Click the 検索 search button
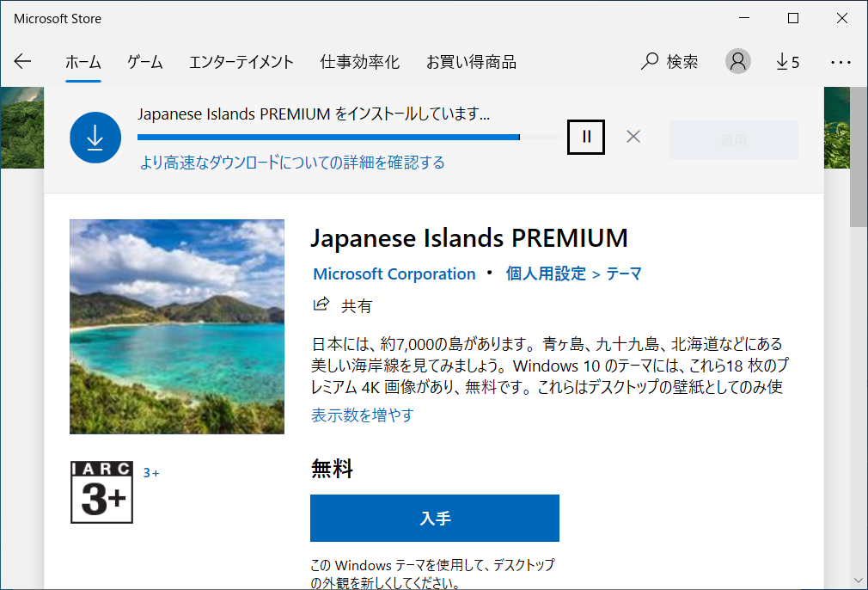This screenshot has height=590, width=868. tap(669, 61)
